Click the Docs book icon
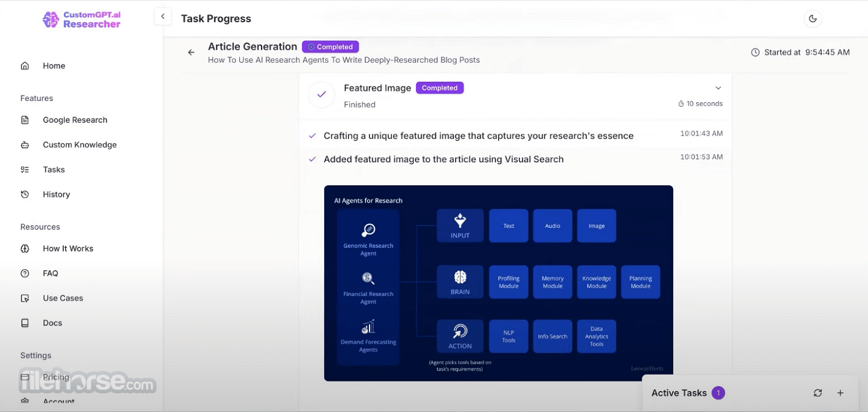The height and width of the screenshot is (412, 868). 25,323
